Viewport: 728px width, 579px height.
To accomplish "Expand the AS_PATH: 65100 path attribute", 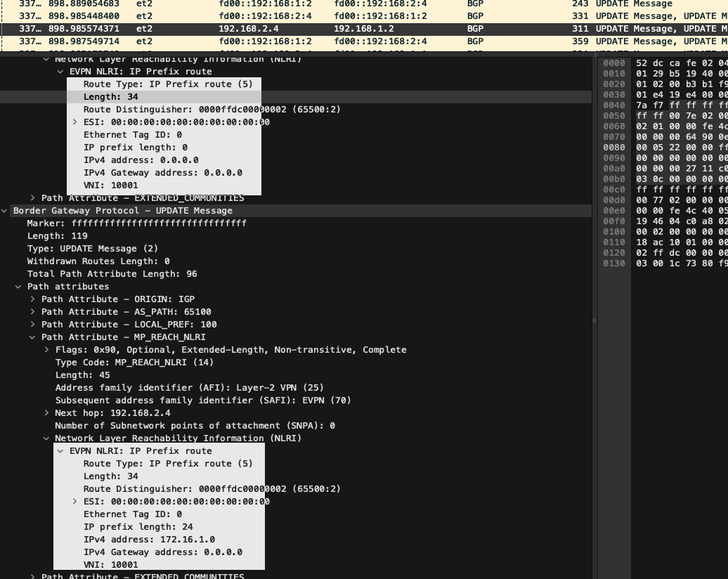I will pyautogui.click(x=33, y=312).
